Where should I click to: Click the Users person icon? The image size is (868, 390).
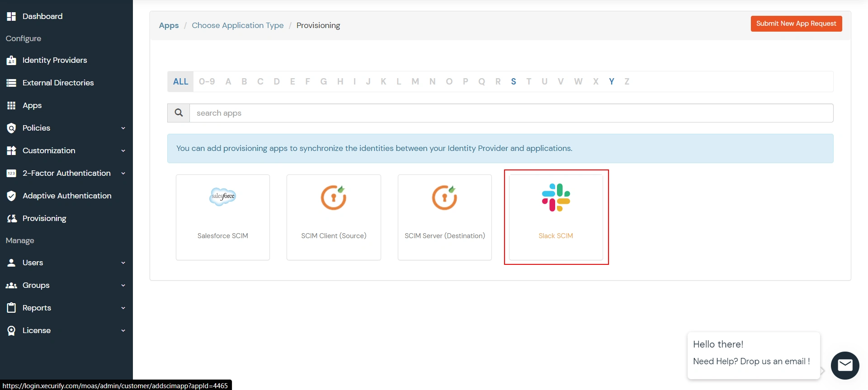click(x=11, y=263)
